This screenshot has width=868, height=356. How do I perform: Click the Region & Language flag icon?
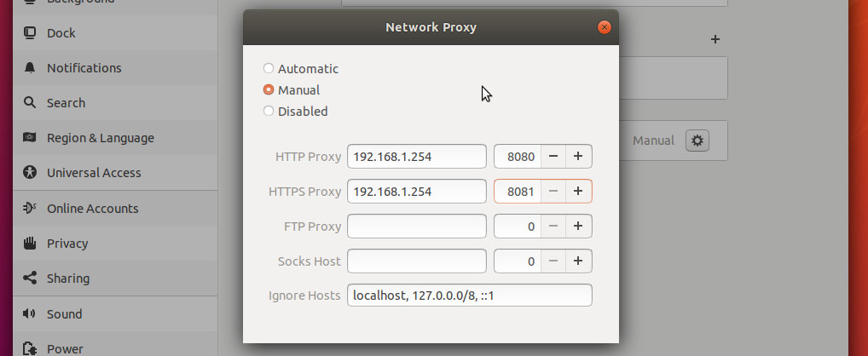(29, 137)
